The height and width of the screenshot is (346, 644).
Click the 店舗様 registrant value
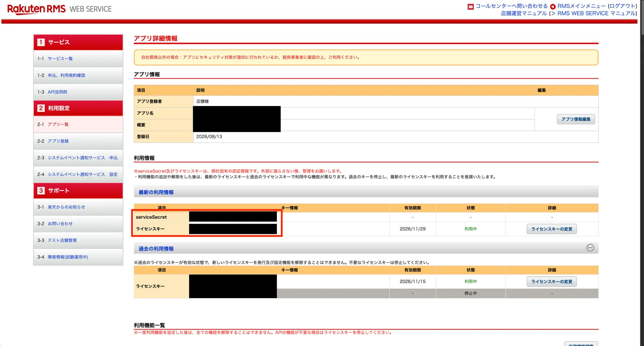point(202,102)
